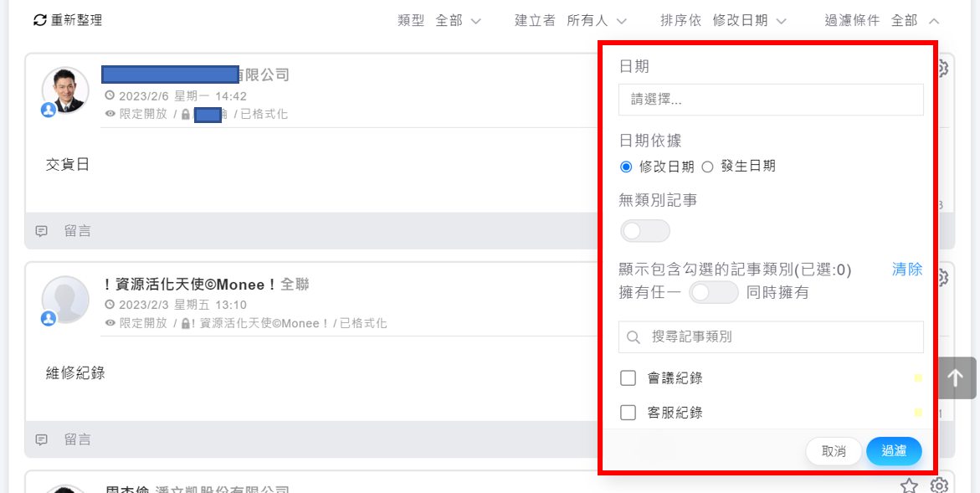Click the avatar of the first post
The image size is (980, 493).
point(65,90)
